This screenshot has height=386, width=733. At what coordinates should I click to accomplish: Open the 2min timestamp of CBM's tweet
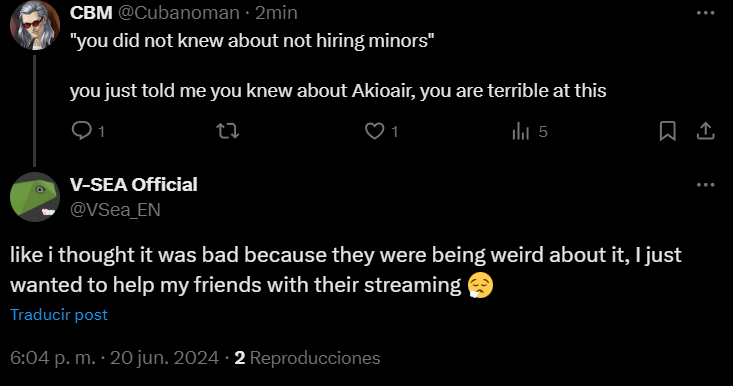click(x=276, y=13)
